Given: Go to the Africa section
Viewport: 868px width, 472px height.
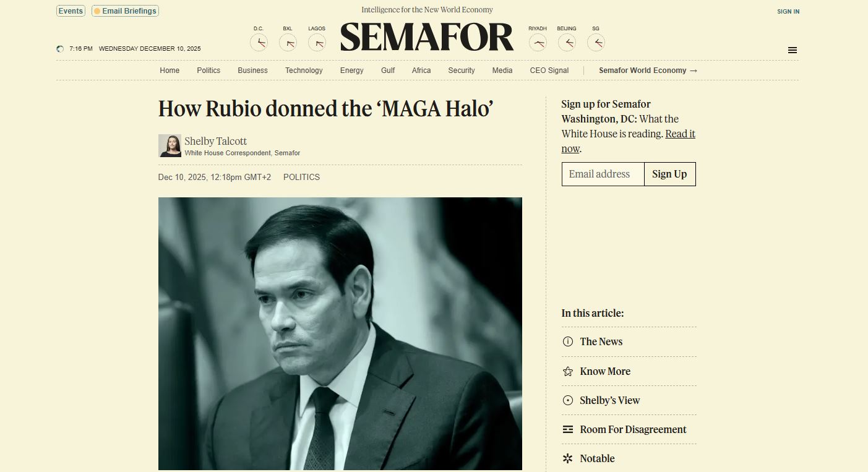Looking at the screenshot, I should click(421, 71).
